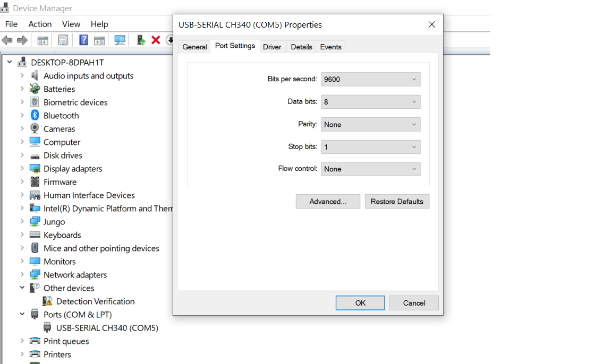Open the Action menu
The width and height of the screenshot is (612, 364).
pyautogui.click(x=40, y=24)
